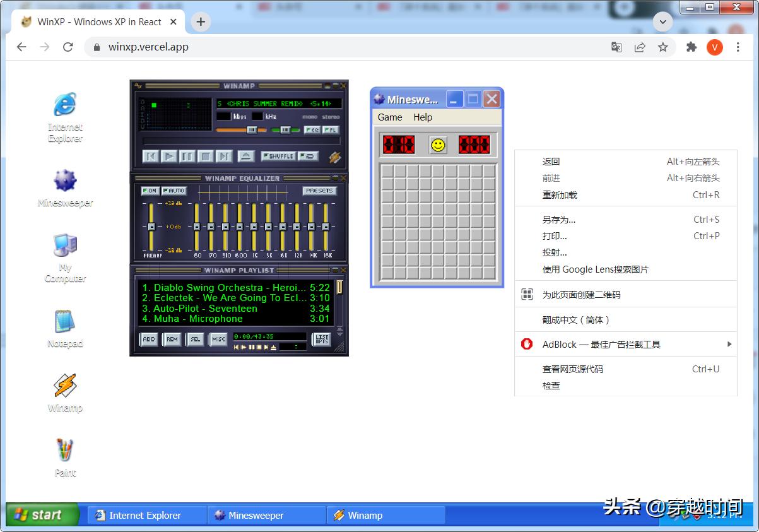Click the Minesweeper smiley face

coord(438,145)
